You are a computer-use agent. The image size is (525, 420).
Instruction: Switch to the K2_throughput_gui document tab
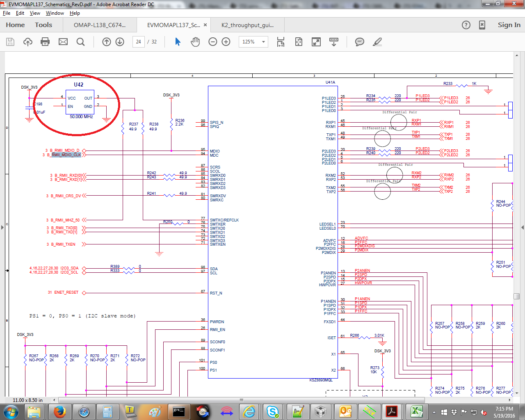click(247, 25)
